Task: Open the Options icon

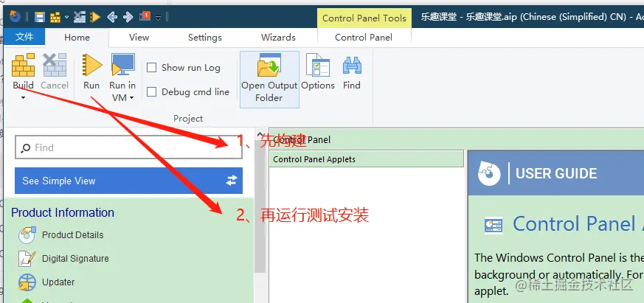Action: click(x=318, y=65)
